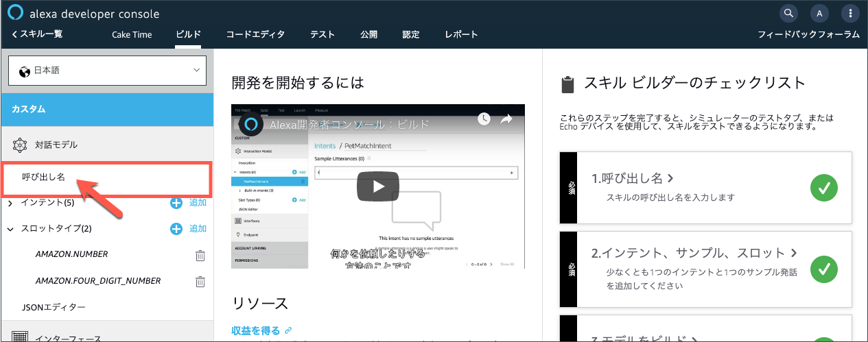The image size is (868, 342).
Task: Open the フィードバックフォーラム link
Action: pyautogui.click(x=808, y=34)
